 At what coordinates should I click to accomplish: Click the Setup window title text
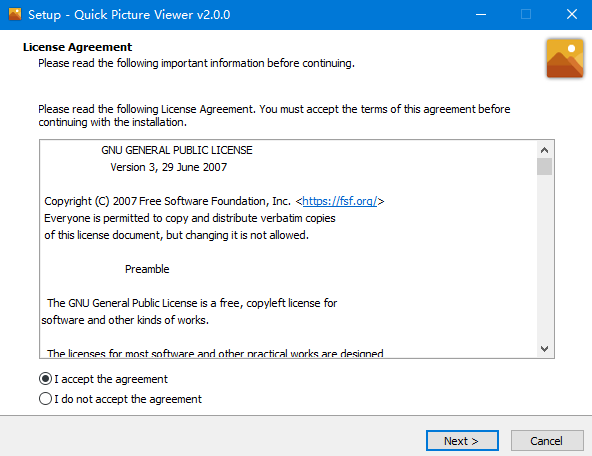coord(129,15)
